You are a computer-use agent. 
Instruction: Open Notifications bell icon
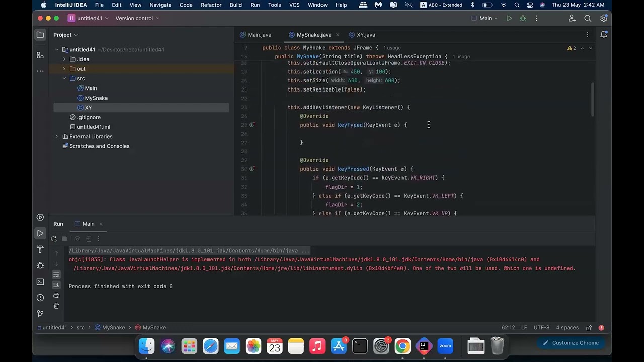[x=604, y=35]
